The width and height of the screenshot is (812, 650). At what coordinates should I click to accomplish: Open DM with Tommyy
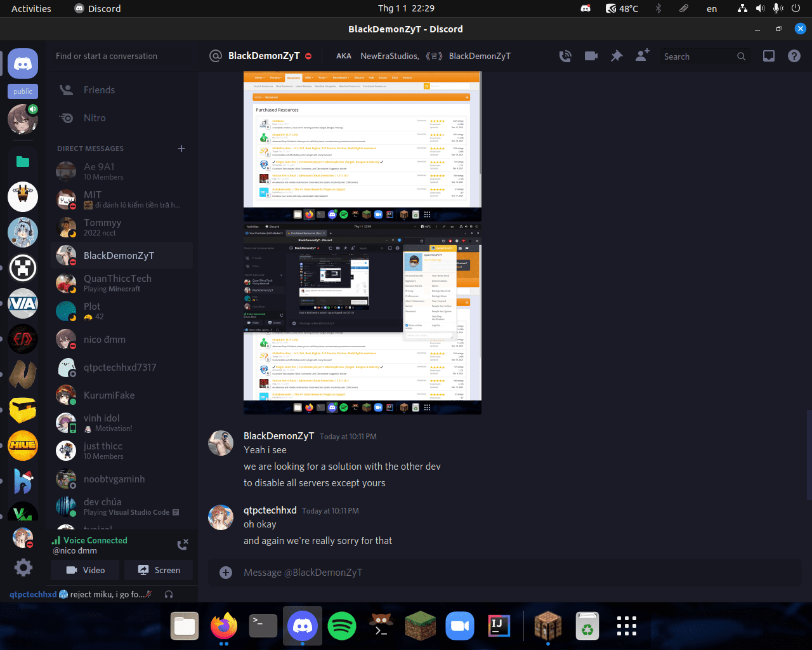pos(122,227)
